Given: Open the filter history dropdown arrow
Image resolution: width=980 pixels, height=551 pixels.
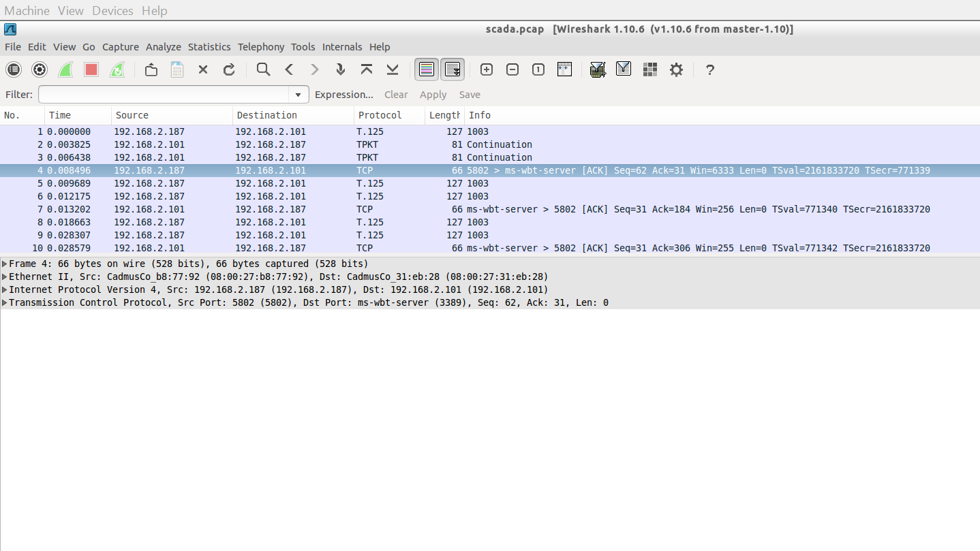Looking at the screenshot, I should [298, 95].
